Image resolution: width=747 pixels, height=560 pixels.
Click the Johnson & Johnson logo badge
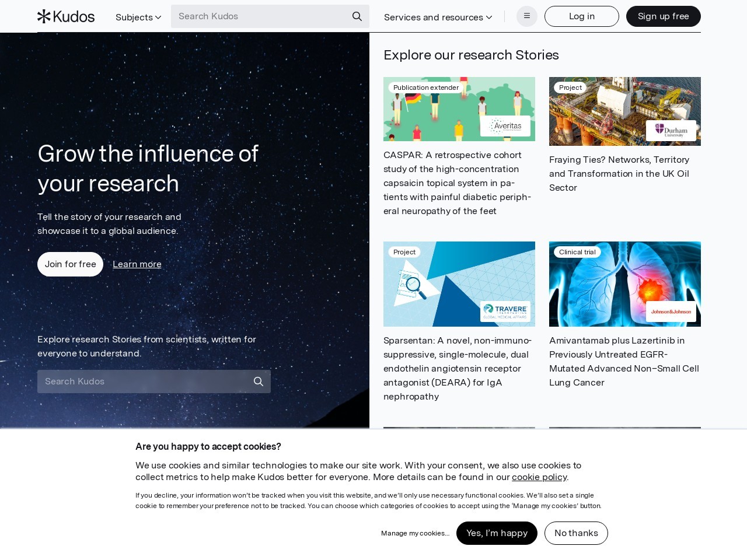click(671, 311)
